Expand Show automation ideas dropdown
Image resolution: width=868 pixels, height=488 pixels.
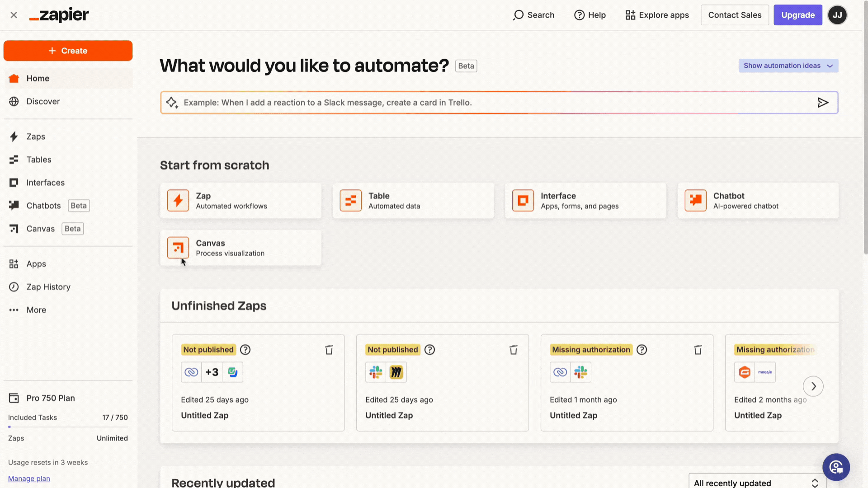pyautogui.click(x=788, y=66)
